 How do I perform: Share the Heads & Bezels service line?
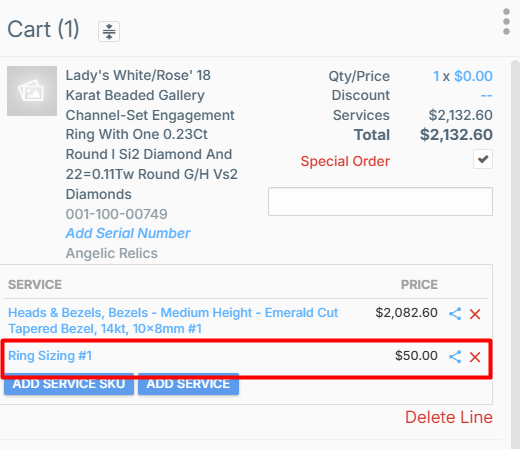tap(455, 314)
